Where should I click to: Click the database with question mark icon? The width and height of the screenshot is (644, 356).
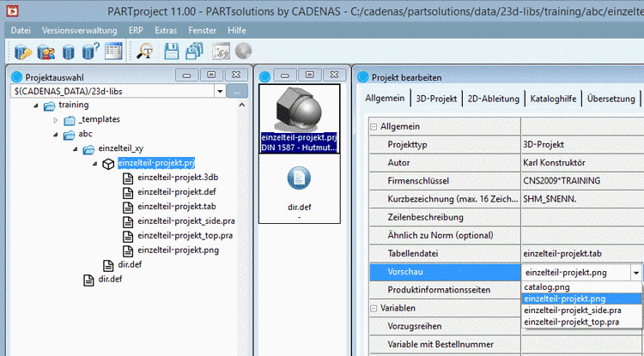90,51
